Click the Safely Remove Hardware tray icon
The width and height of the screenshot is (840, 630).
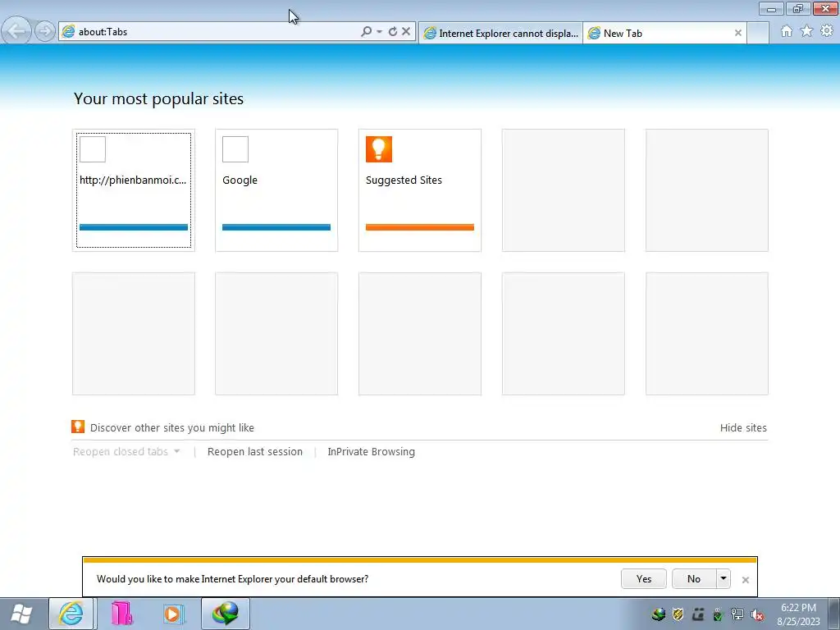coord(718,614)
